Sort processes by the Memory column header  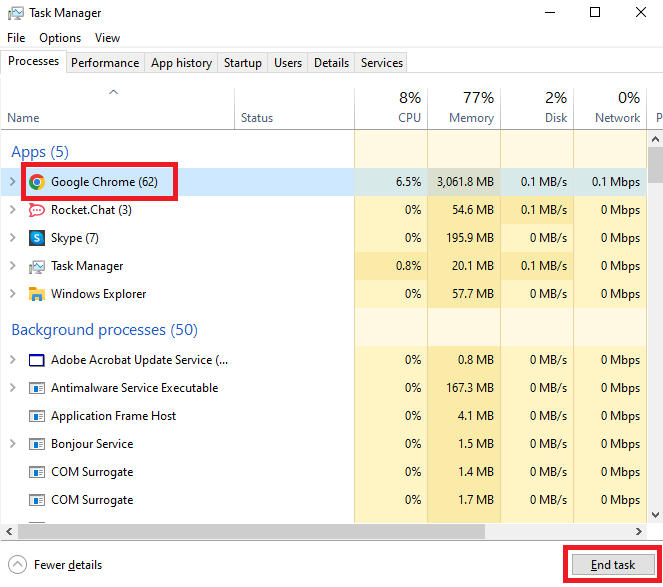coord(464,108)
